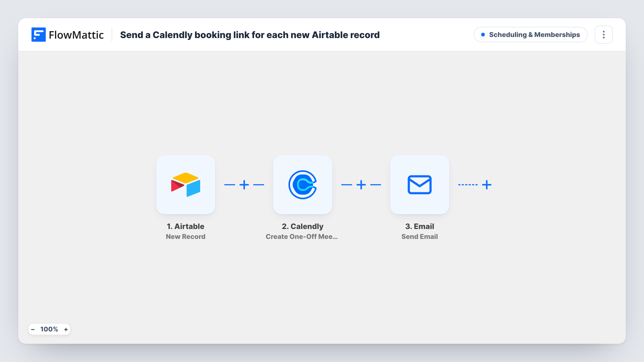Click the FlowMattic logo
The height and width of the screenshot is (362, 644).
coord(67,35)
